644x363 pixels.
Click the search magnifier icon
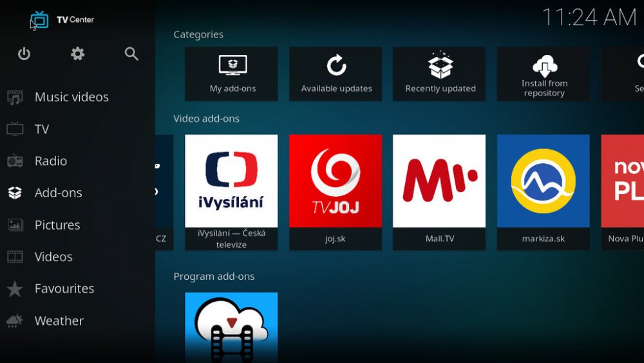[x=131, y=54]
